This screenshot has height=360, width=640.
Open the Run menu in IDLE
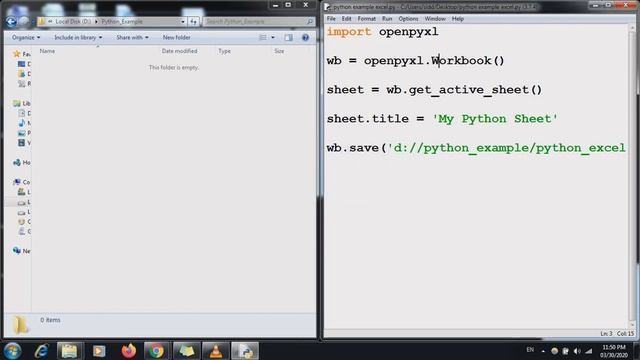pyautogui.click(x=387, y=19)
